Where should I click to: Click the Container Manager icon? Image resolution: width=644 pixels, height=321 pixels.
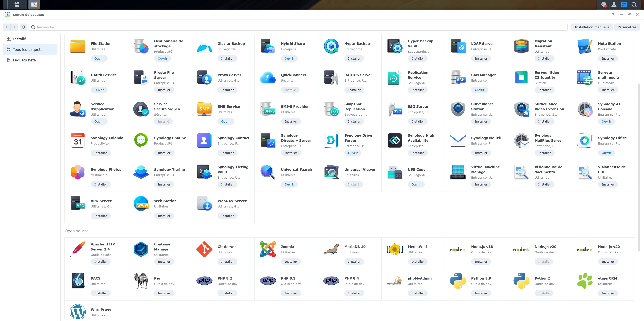(x=141, y=249)
